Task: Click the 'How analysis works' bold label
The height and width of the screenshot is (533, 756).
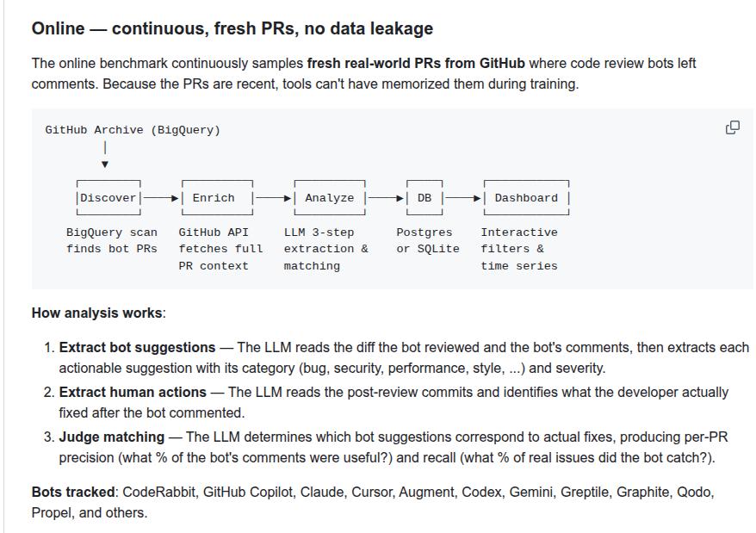Action: pyautogui.click(x=97, y=313)
